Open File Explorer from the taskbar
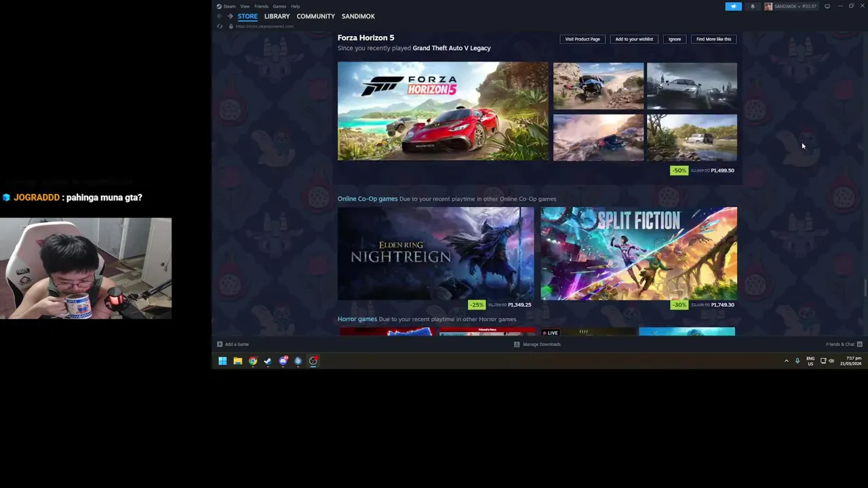Screen dimensions: 868x488 237,361
